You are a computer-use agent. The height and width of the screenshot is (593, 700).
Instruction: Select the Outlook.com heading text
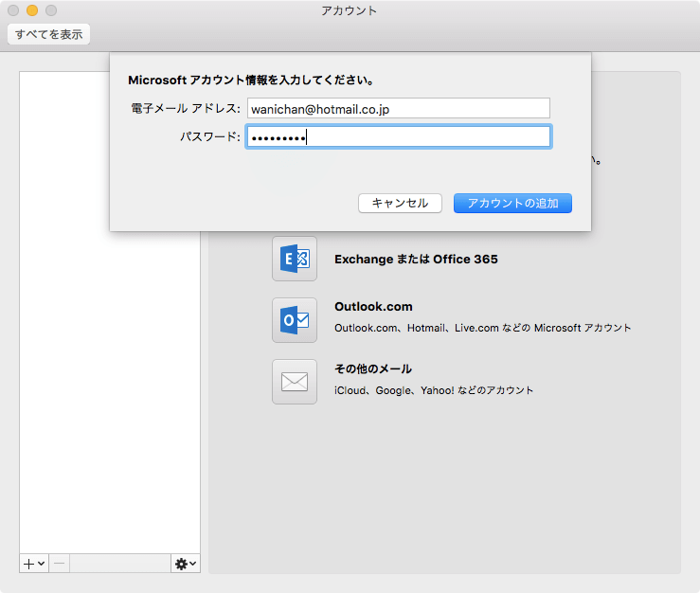coord(373,307)
